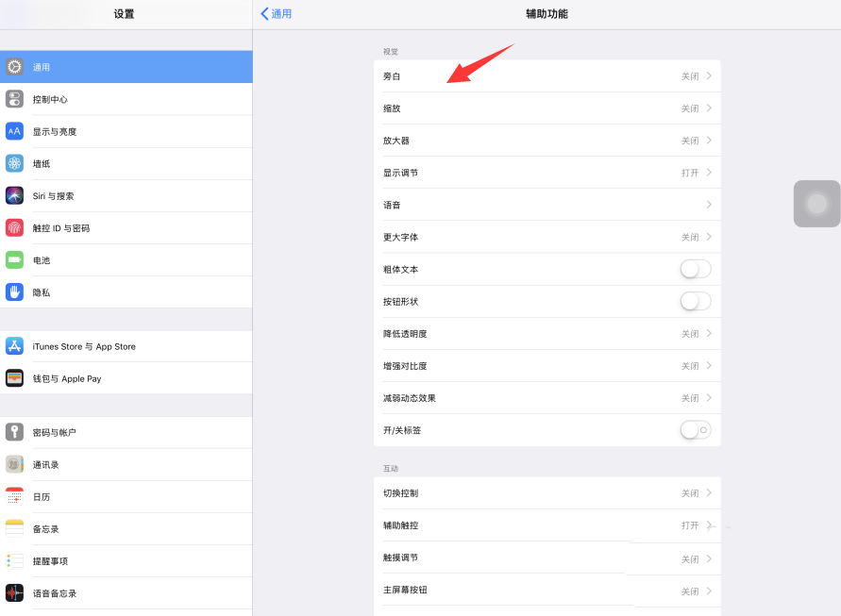The height and width of the screenshot is (616, 841).
Task: Open the 缩放 (Zoom) row
Action: [547, 108]
